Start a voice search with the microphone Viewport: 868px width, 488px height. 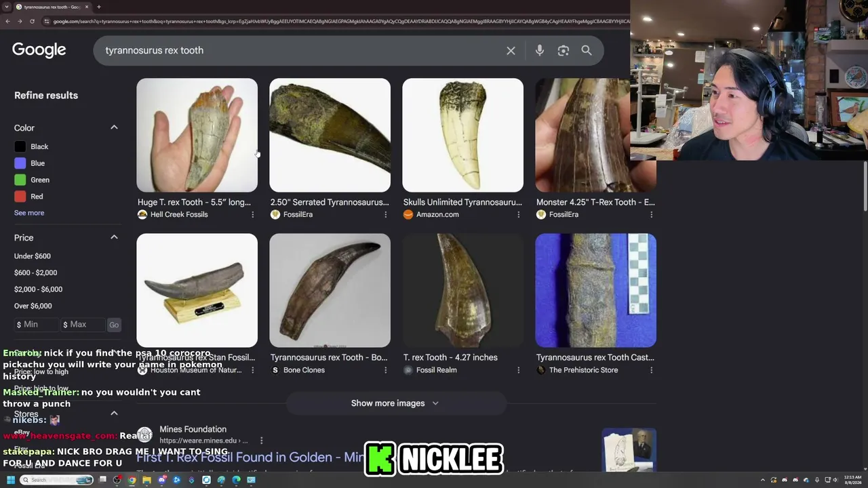[x=540, y=51]
